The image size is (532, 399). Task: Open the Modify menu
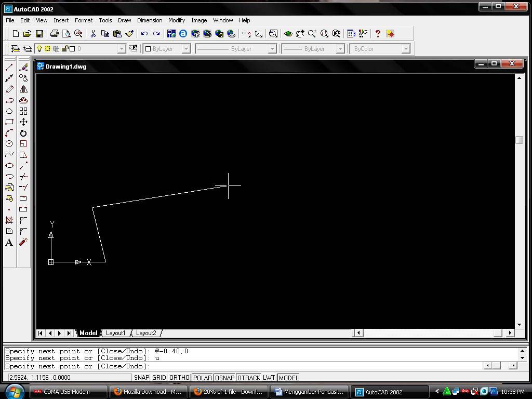tap(177, 20)
